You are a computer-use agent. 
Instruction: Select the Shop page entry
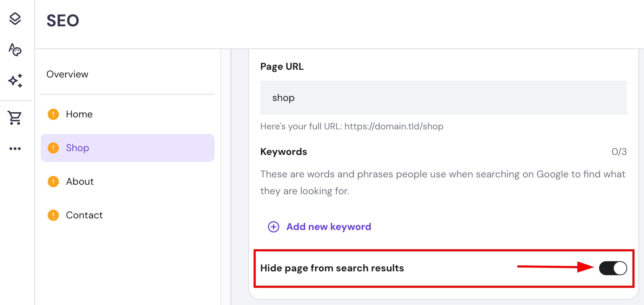click(77, 148)
